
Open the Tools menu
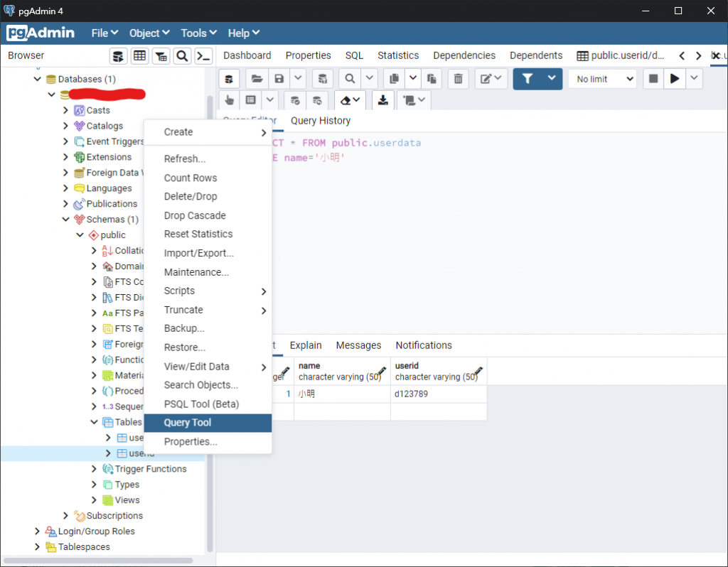[199, 33]
